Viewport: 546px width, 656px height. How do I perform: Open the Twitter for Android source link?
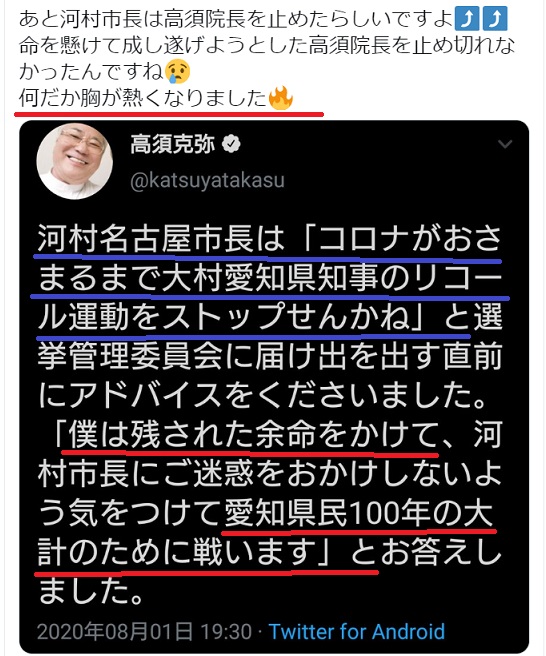tap(356, 631)
